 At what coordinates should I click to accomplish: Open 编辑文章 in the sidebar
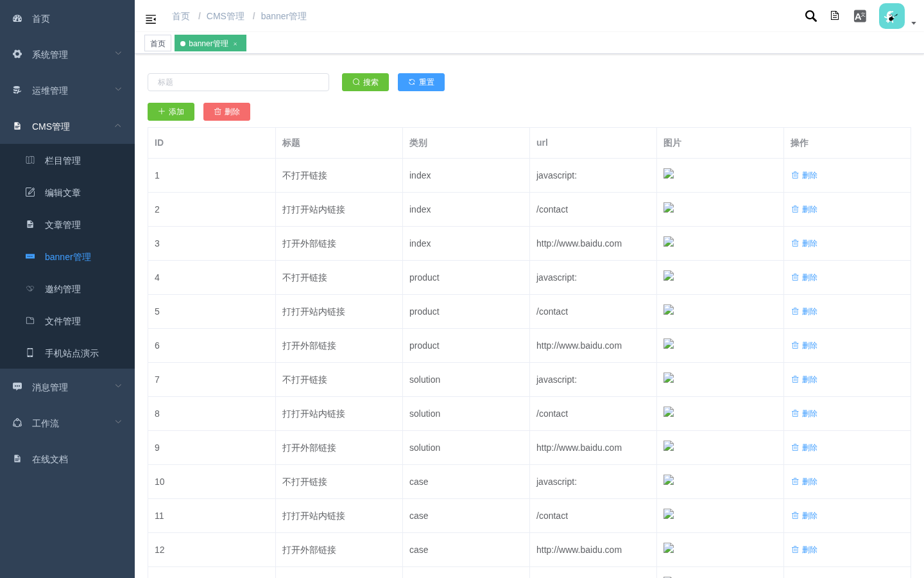coord(67,193)
